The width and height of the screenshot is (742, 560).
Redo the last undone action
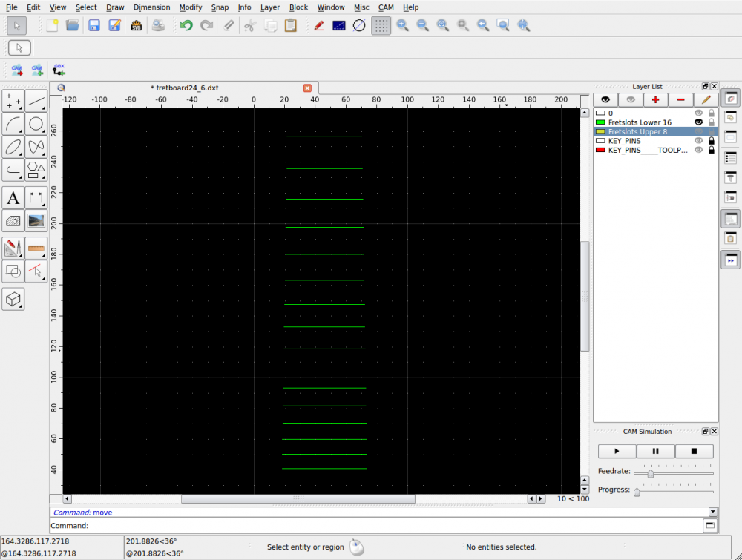pos(206,25)
